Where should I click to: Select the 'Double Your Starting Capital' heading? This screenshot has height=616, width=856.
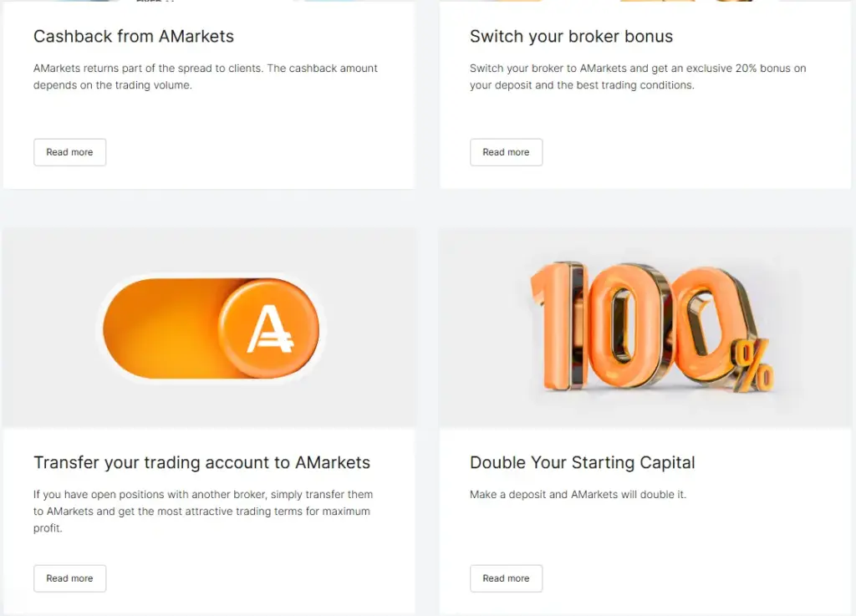pyautogui.click(x=583, y=462)
